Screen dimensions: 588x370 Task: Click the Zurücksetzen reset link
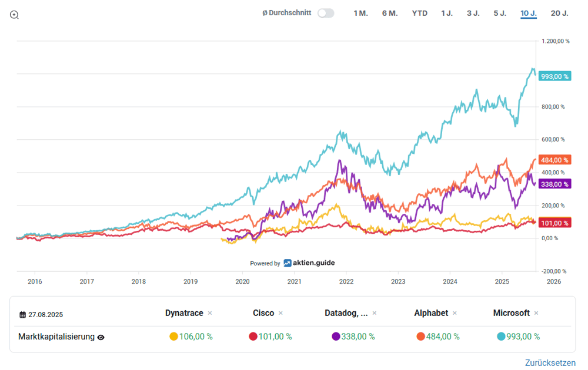coord(550,363)
